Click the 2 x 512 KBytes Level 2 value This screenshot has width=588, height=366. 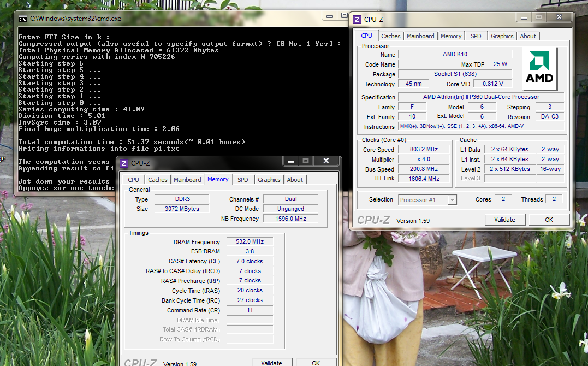pos(509,169)
